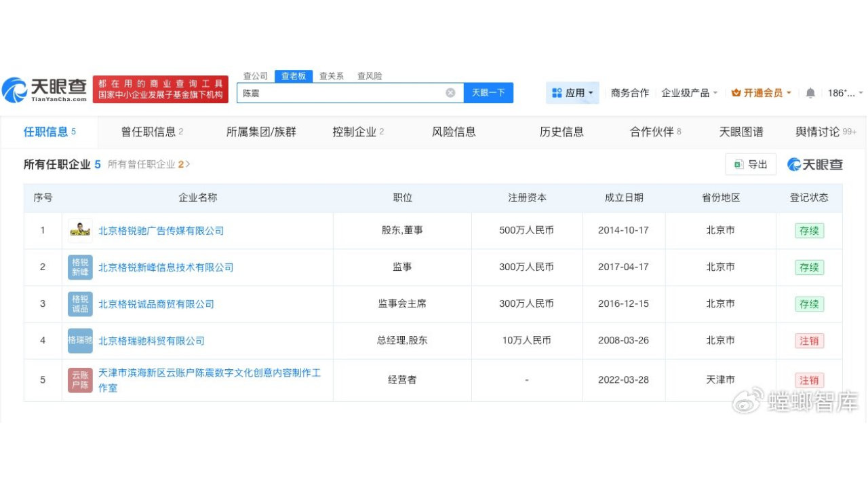
Task: Click the 成立日期 column header
Action: pos(624,198)
